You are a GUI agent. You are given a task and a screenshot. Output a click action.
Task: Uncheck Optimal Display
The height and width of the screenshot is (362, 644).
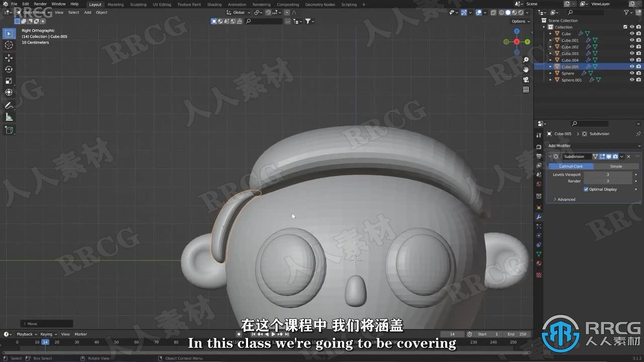pos(586,190)
